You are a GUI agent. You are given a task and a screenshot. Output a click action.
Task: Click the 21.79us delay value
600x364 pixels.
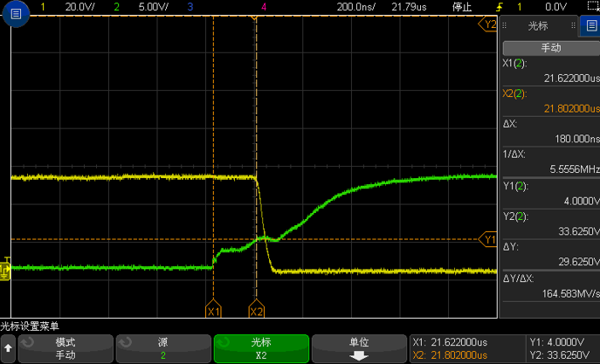(409, 6)
